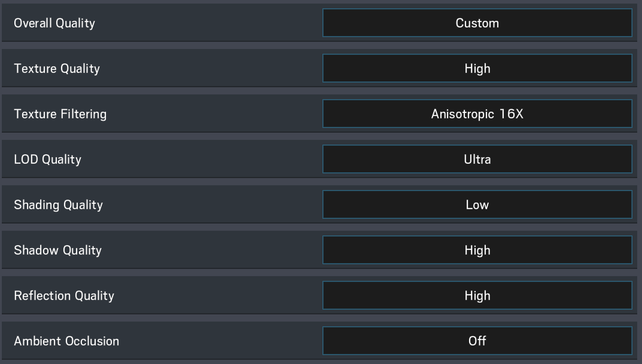Screen dimensions: 642x364
Task: Click the Overall Quality label
Action: tap(54, 23)
